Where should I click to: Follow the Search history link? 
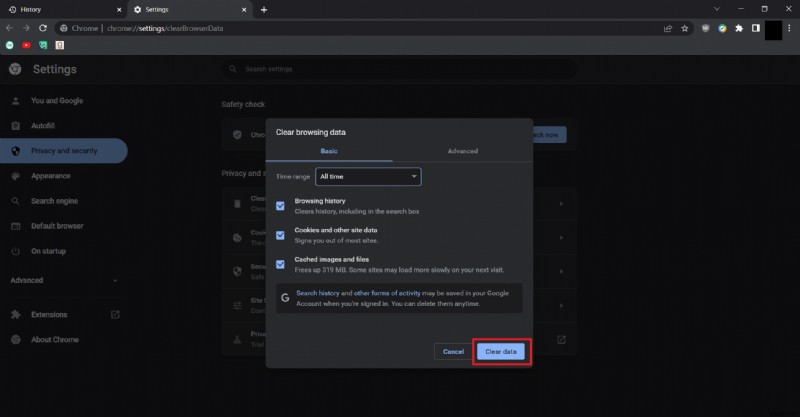(317, 293)
